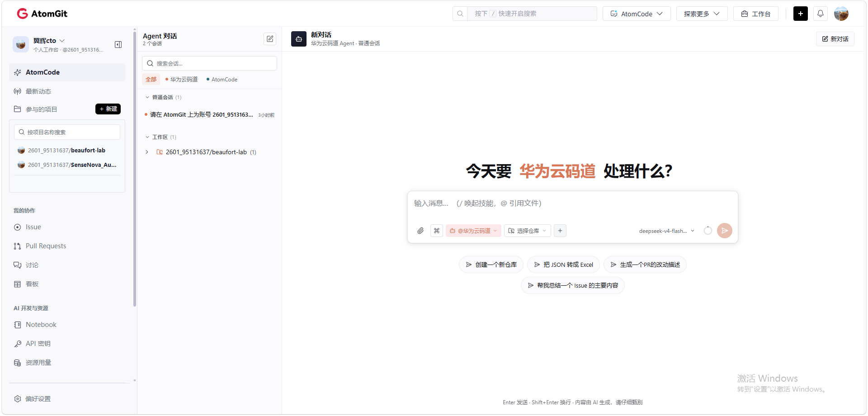Open 最新动态 feed

click(67, 91)
